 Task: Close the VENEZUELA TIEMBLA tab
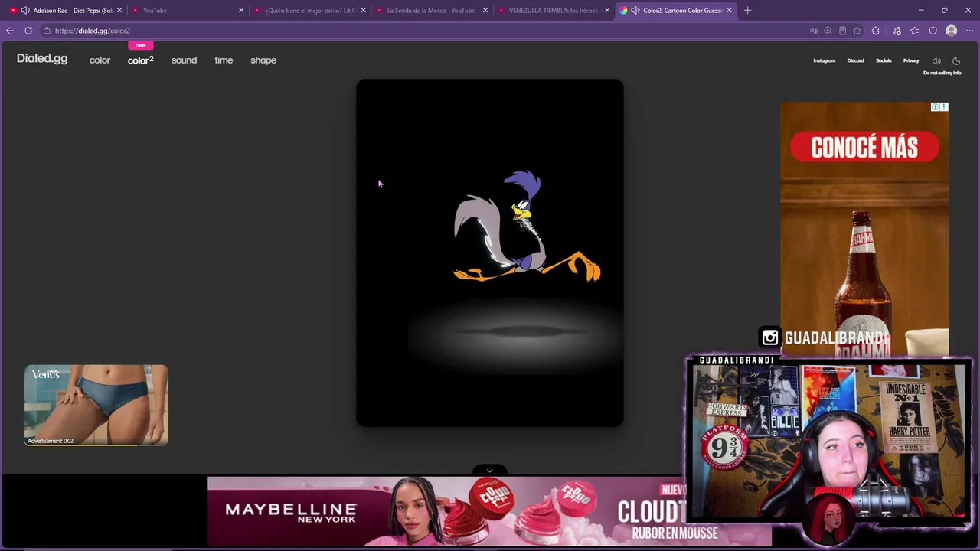click(607, 10)
